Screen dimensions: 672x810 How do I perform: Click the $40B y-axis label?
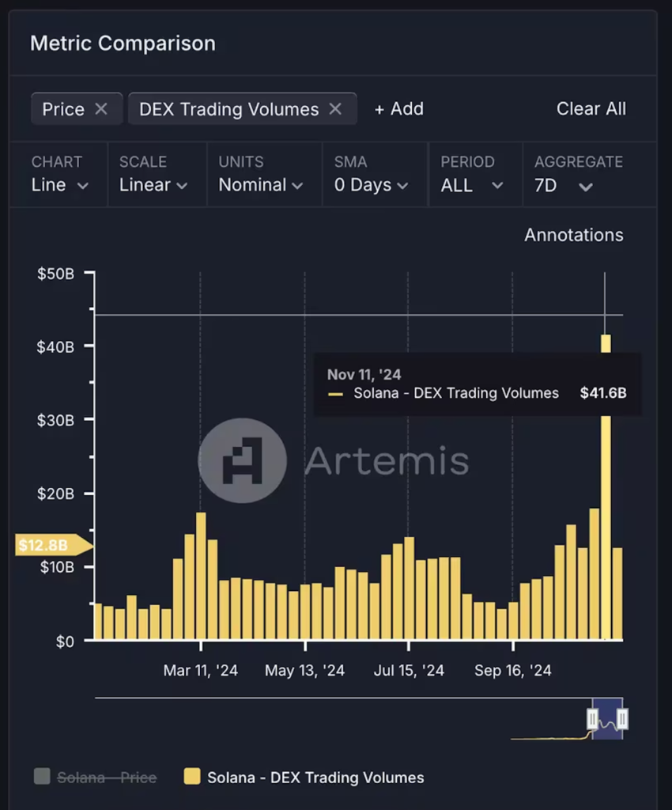pyautogui.click(x=56, y=346)
